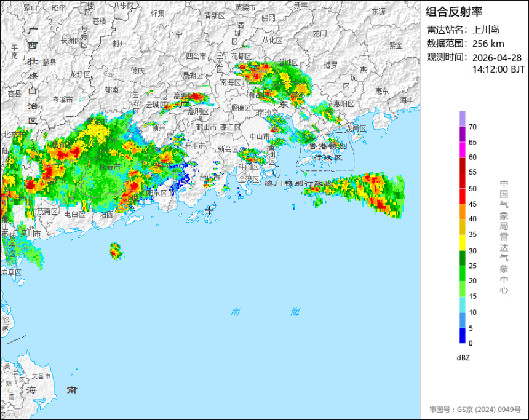This screenshot has height=420, width=529.
Task: Click the 紫金 label on the map
Action: click(396, 45)
